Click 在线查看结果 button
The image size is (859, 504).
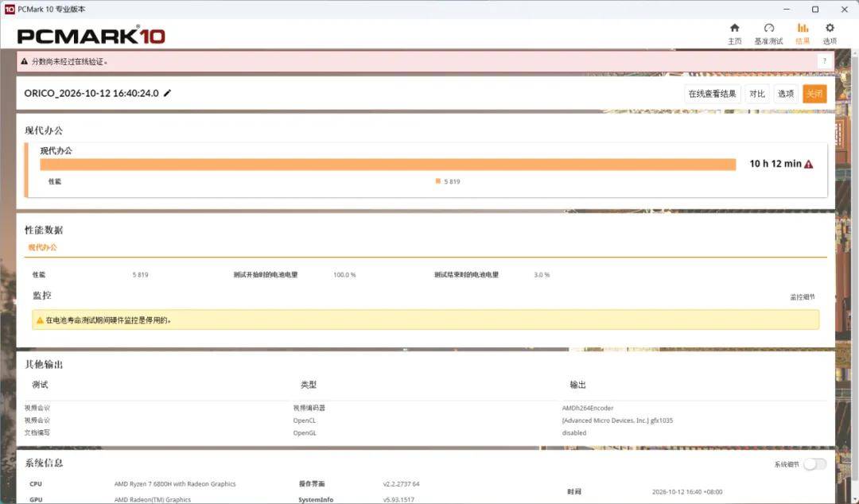712,94
